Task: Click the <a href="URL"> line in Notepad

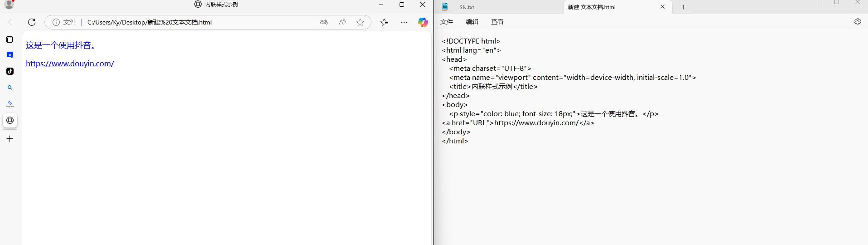Action: click(x=518, y=123)
